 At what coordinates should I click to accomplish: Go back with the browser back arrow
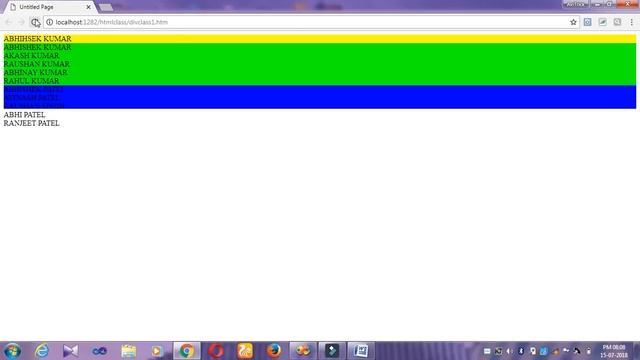[x=9, y=22]
